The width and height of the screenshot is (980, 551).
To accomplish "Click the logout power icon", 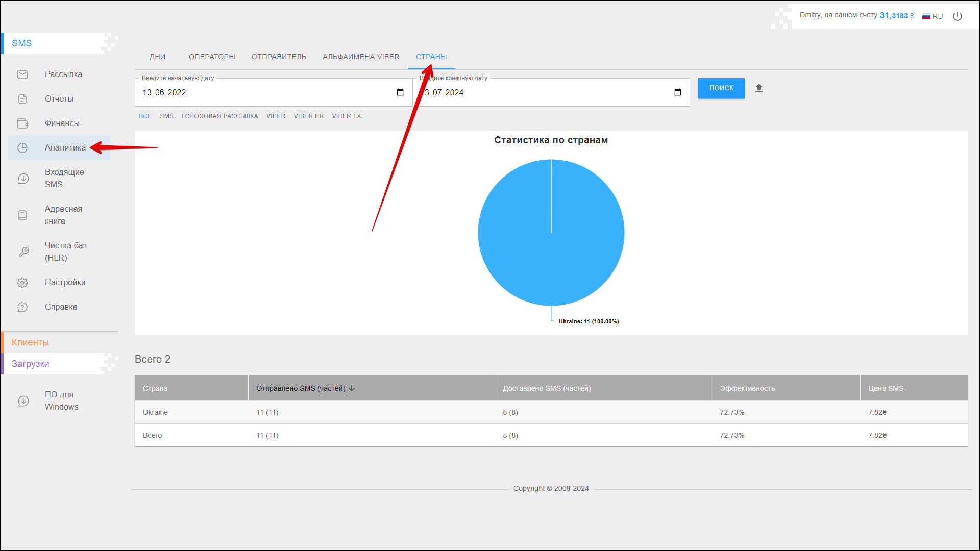I will (x=958, y=16).
